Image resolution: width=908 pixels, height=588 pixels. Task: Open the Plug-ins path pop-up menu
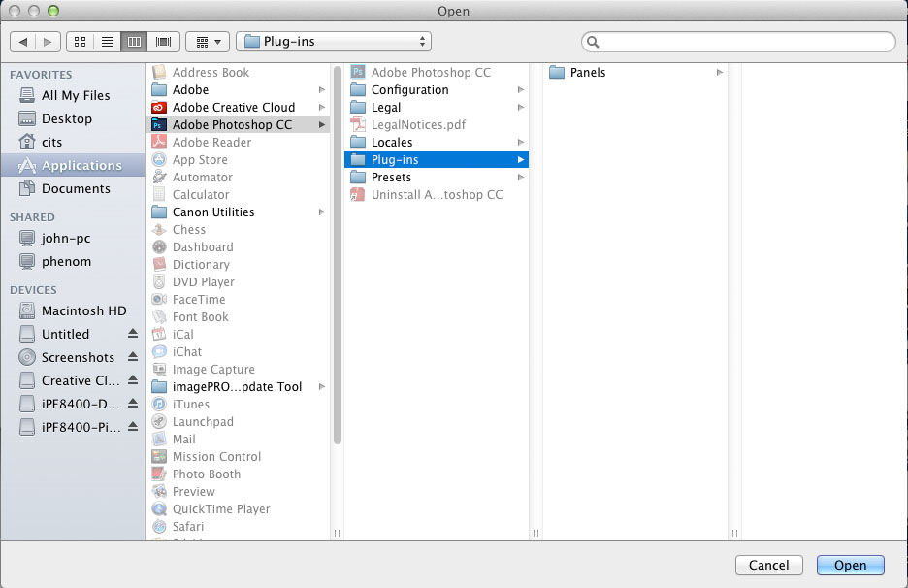point(334,41)
